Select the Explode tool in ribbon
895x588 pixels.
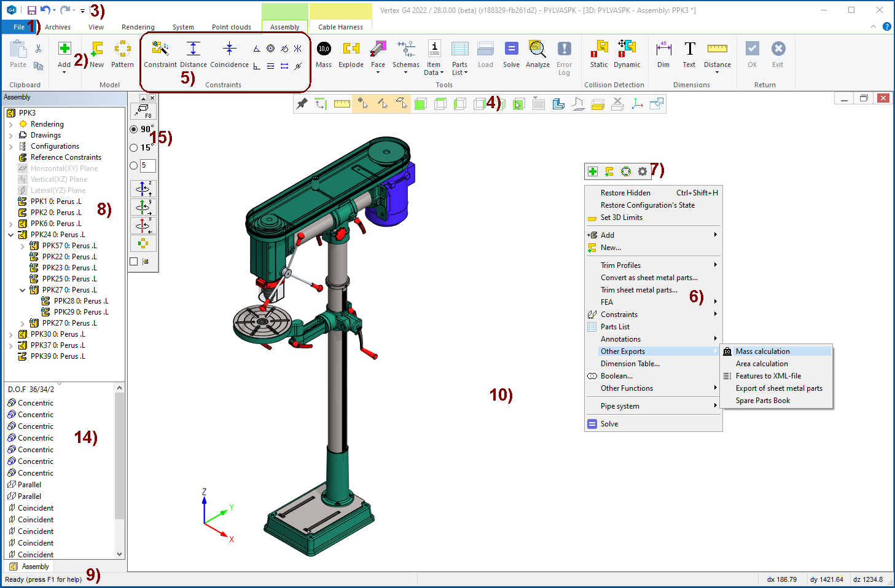tap(351, 49)
